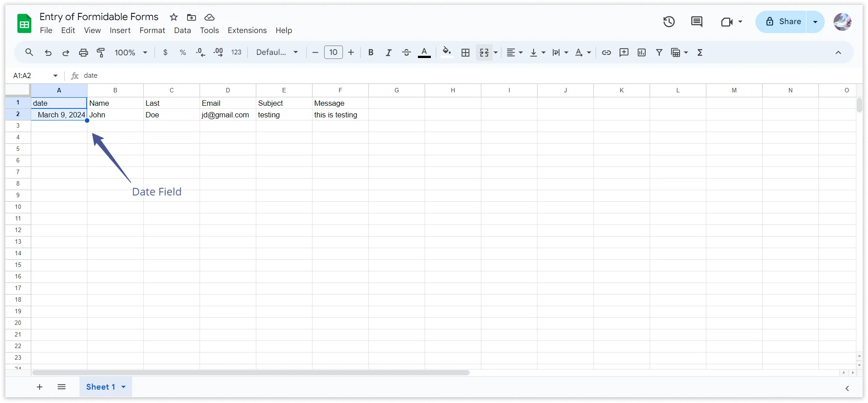Toggle bold formatting
Viewport: 868px width, 403px height.
coord(371,53)
